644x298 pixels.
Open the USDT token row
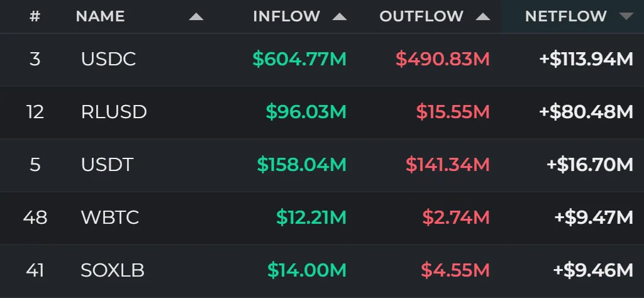322,165
